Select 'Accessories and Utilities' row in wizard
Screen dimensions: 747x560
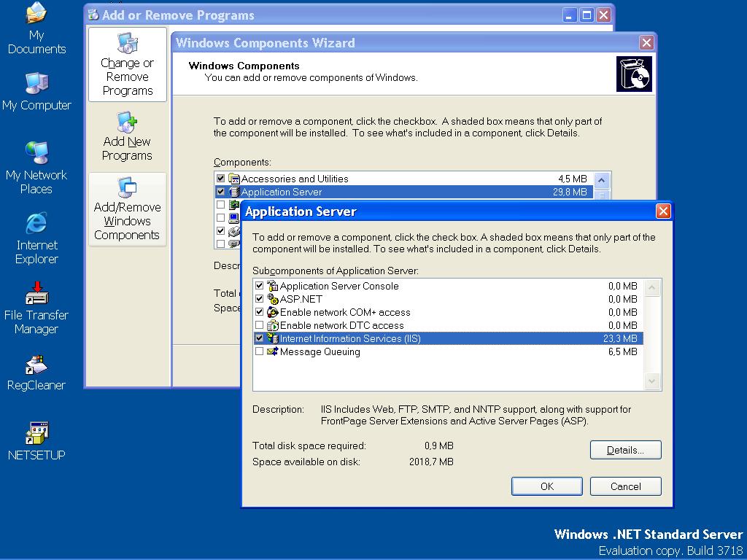point(403,179)
